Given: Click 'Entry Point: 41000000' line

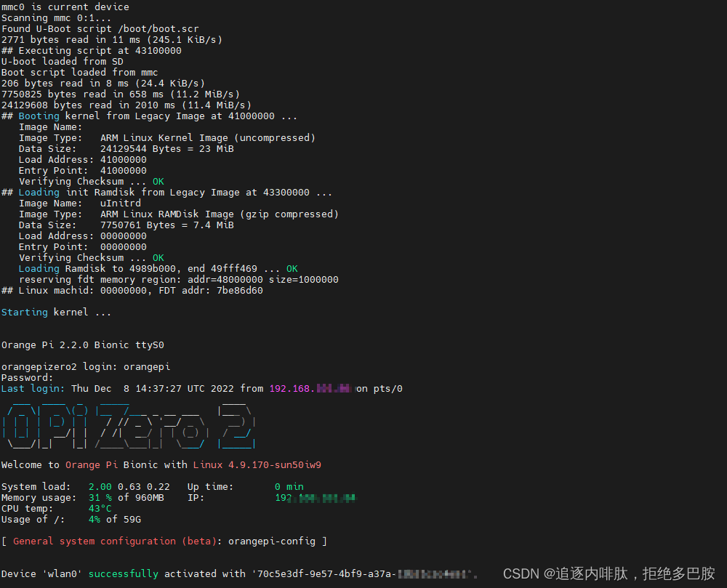Looking at the screenshot, I should click(83, 171).
